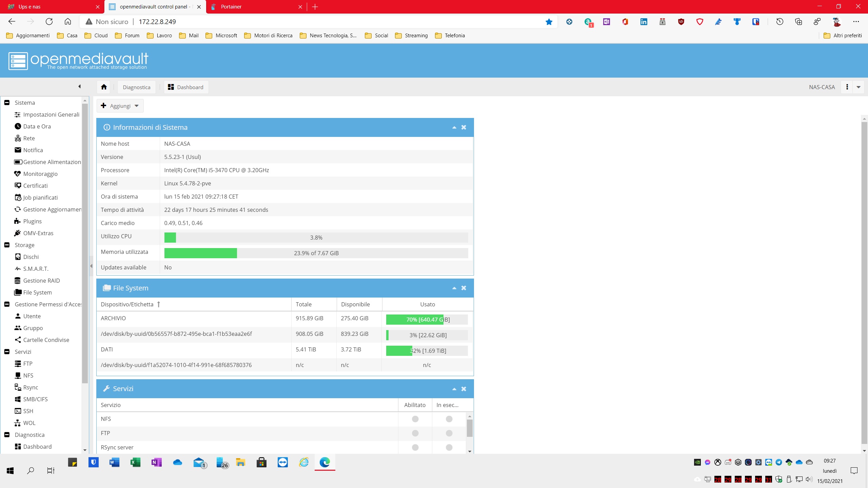Open the Monitoraggio settings
This screenshot has width=868, height=488.
click(x=40, y=174)
